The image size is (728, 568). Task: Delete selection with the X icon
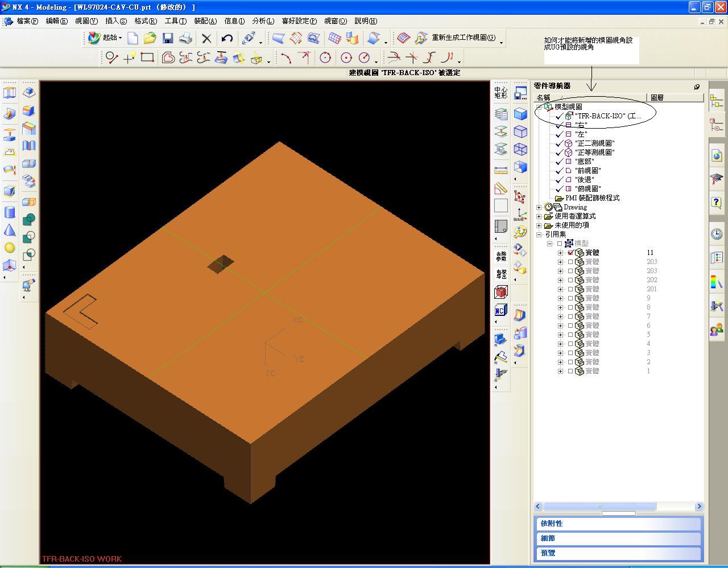click(x=206, y=38)
